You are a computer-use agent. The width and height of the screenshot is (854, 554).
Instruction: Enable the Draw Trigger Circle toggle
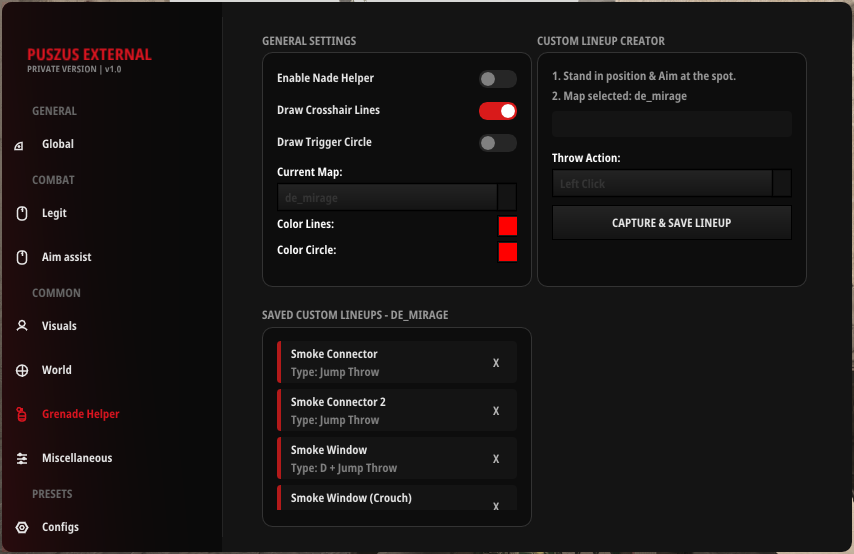click(x=498, y=143)
